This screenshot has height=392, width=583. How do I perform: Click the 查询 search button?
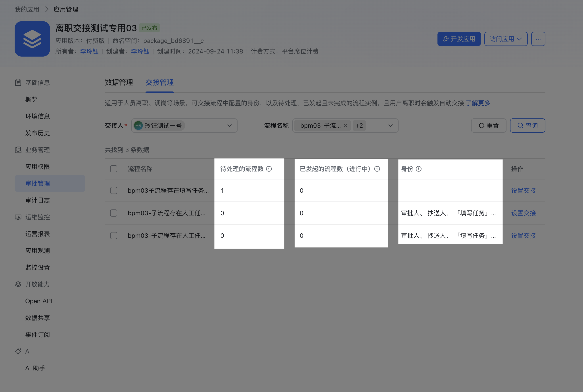(x=527, y=126)
